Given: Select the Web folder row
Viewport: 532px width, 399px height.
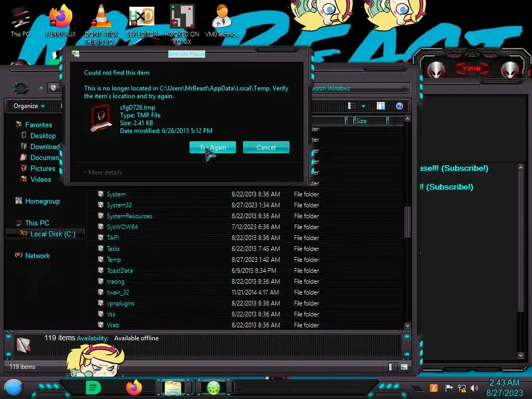Looking at the screenshot, I should pyautogui.click(x=245, y=325).
